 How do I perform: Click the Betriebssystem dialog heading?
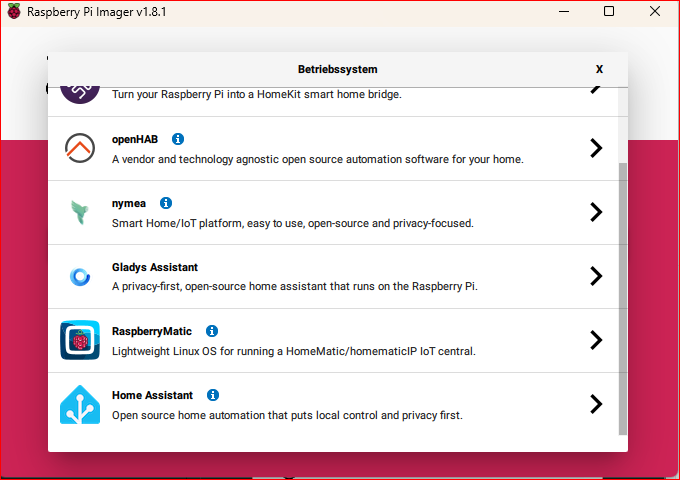pos(337,69)
